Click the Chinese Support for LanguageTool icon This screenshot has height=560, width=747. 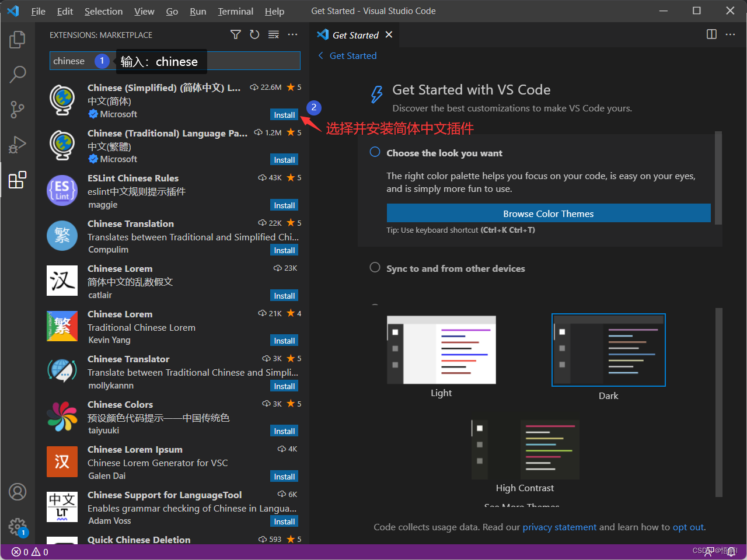coord(62,507)
